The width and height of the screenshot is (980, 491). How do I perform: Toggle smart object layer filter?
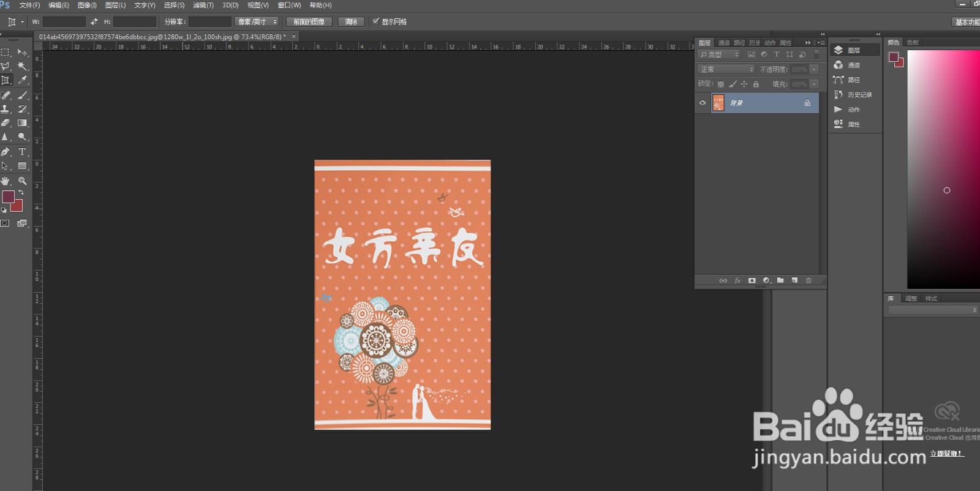[802, 54]
